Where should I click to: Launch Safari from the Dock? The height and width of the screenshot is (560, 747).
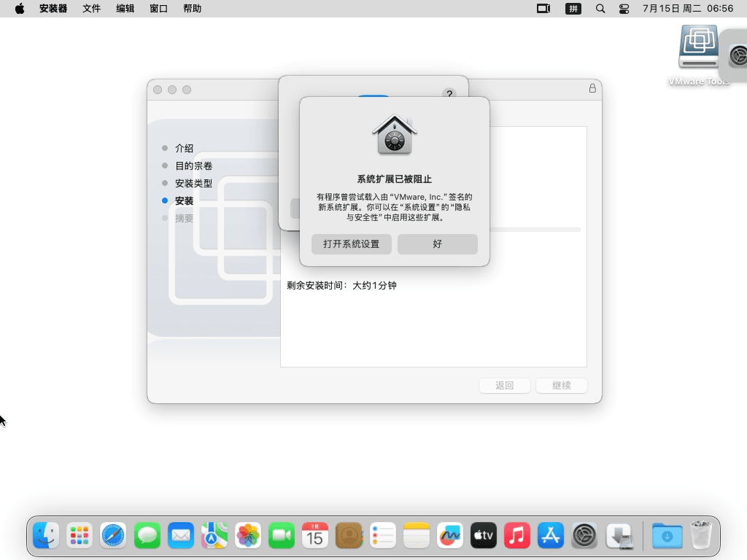point(113,537)
